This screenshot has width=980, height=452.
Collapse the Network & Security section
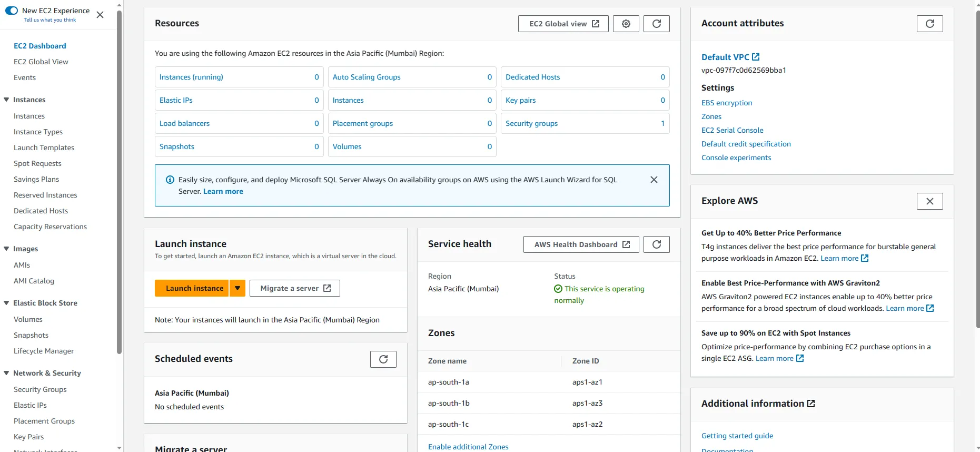[6, 373]
